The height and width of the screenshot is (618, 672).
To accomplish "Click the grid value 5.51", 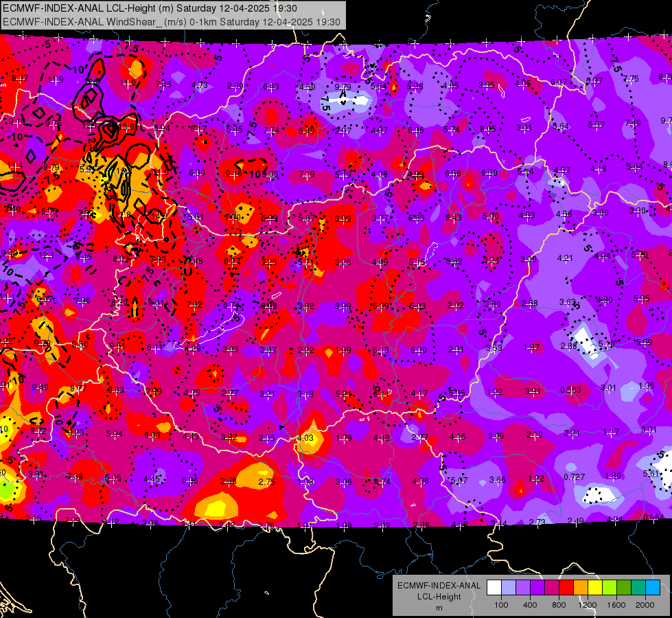I will (x=196, y=216).
